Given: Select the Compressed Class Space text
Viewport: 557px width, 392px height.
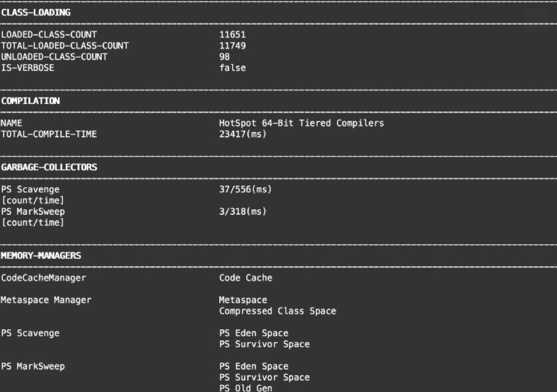Looking at the screenshot, I should pyautogui.click(x=277, y=311).
